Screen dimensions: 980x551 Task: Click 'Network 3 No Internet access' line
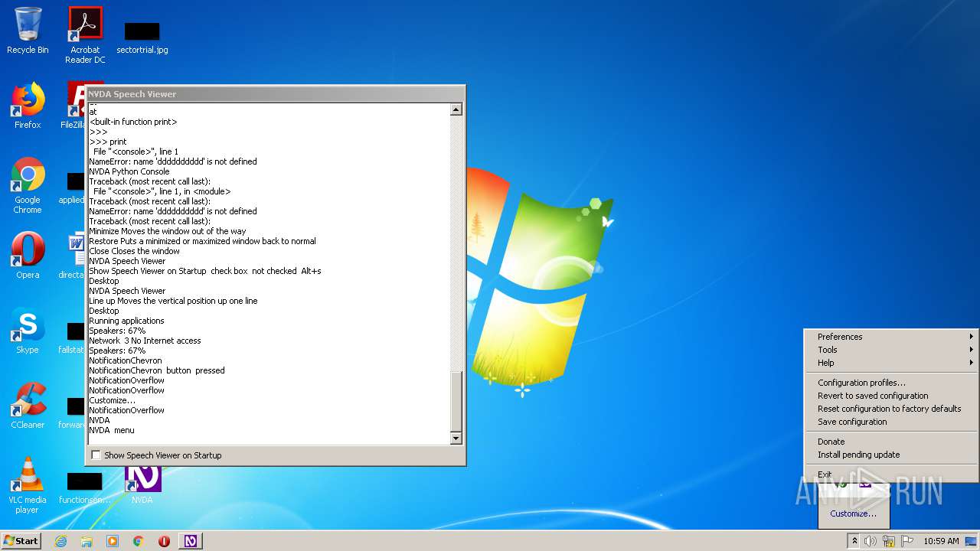pyautogui.click(x=145, y=341)
